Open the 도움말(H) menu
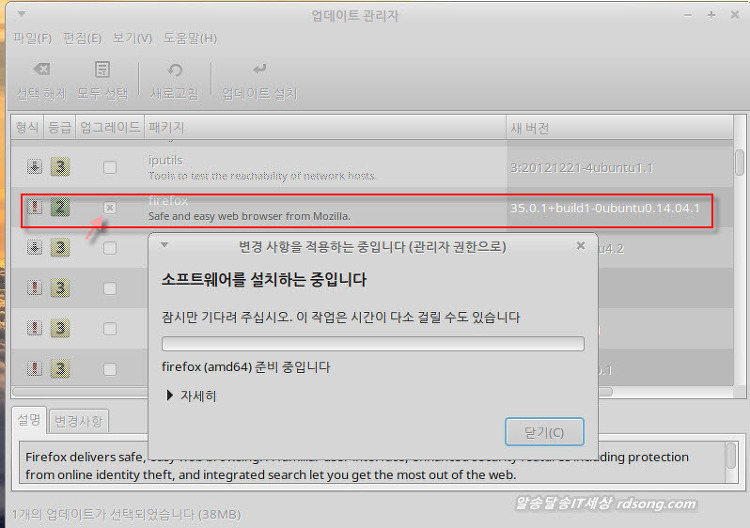Screen dimensions: 750x528 click(190, 38)
